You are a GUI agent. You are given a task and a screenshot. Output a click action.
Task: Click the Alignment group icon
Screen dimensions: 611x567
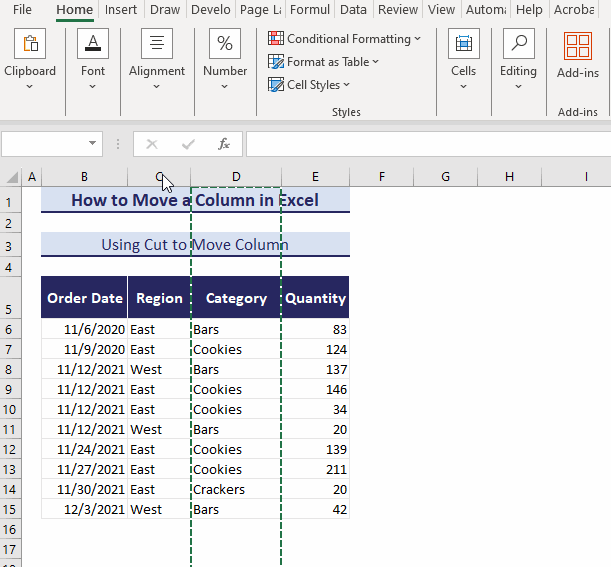157,43
